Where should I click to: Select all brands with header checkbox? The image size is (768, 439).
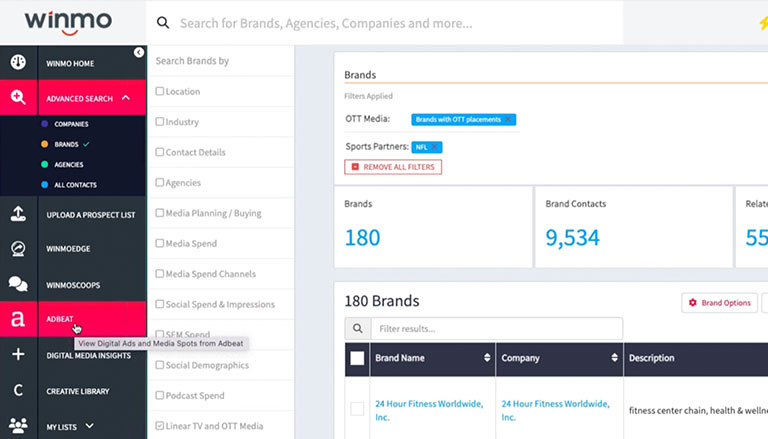pos(357,358)
